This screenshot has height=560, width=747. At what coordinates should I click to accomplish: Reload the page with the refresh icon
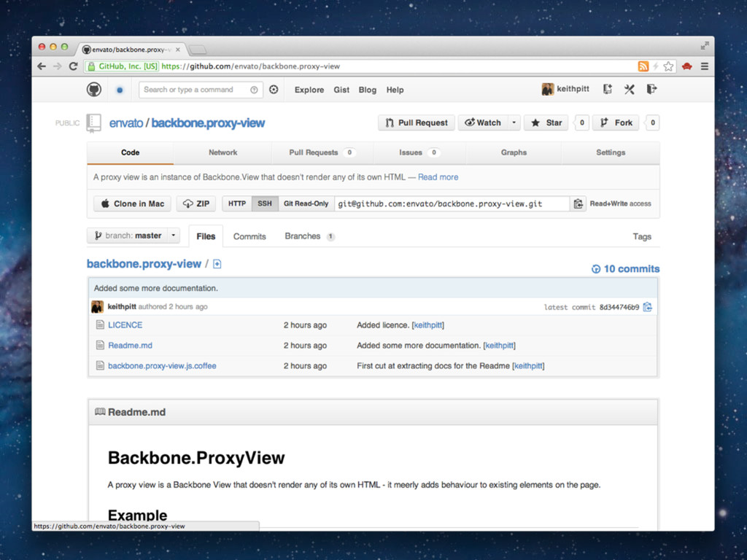tap(74, 66)
